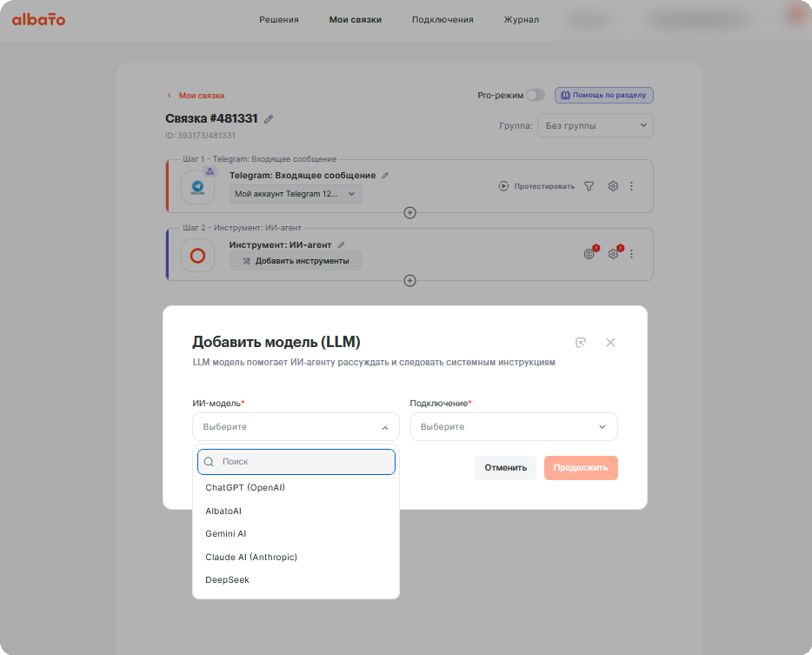Click the Связка #481331 title
812x655 pixels.
pos(211,118)
